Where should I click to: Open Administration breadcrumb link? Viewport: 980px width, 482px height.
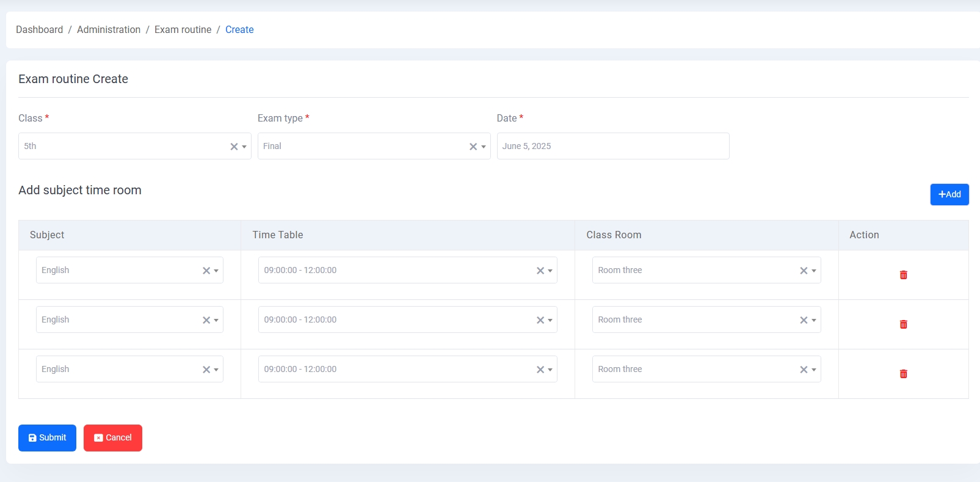pyautogui.click(x=109, y=30)
